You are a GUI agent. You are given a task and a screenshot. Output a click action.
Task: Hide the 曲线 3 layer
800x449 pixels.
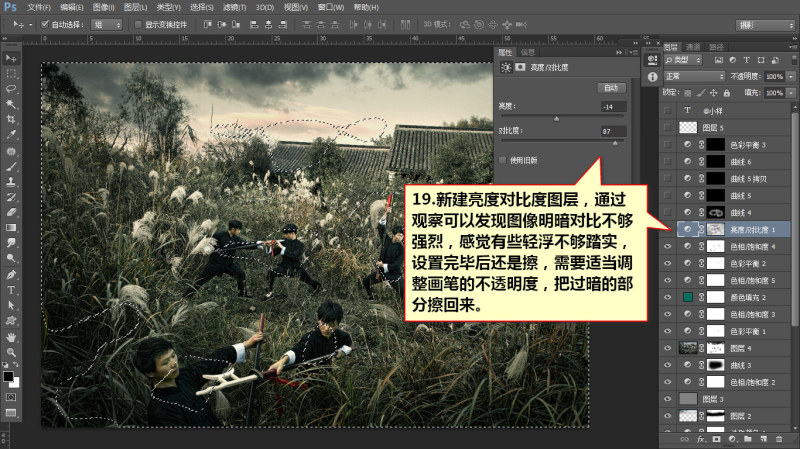point(667,365)
